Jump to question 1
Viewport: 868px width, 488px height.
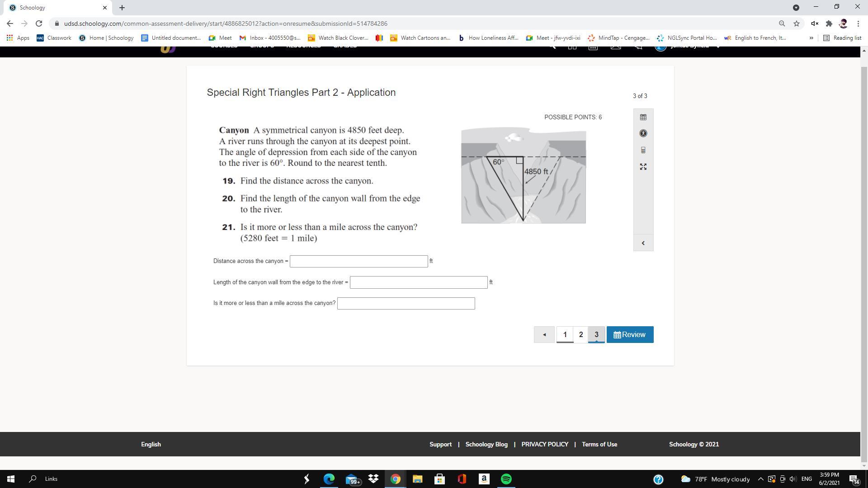[x=565, y=335]
